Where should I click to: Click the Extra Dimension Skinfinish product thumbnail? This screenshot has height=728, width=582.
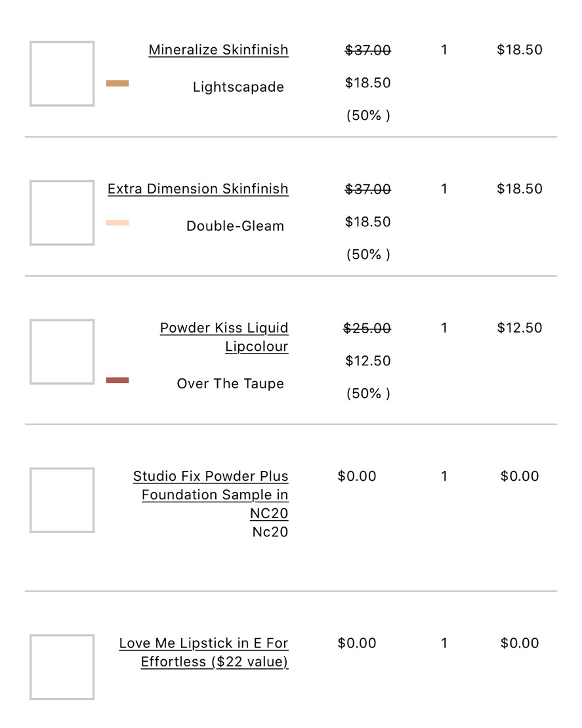62,212
